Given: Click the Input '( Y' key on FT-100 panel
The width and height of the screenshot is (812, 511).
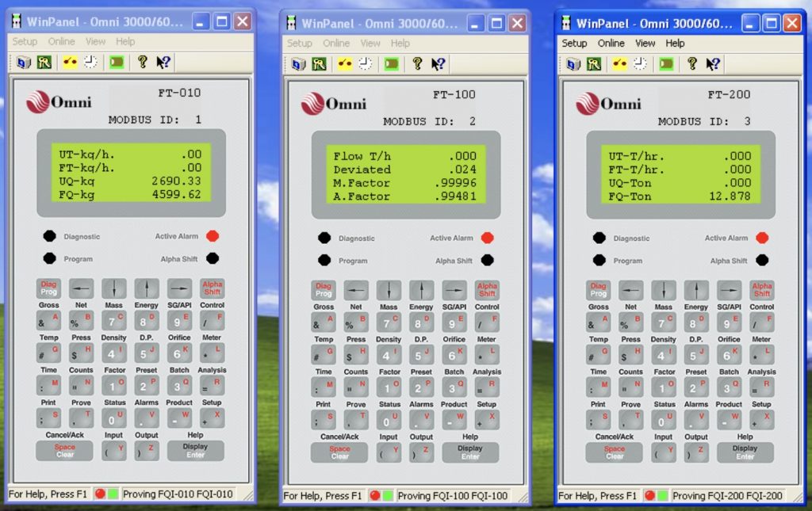Looking at the screenshot, I should coord(389,452).
